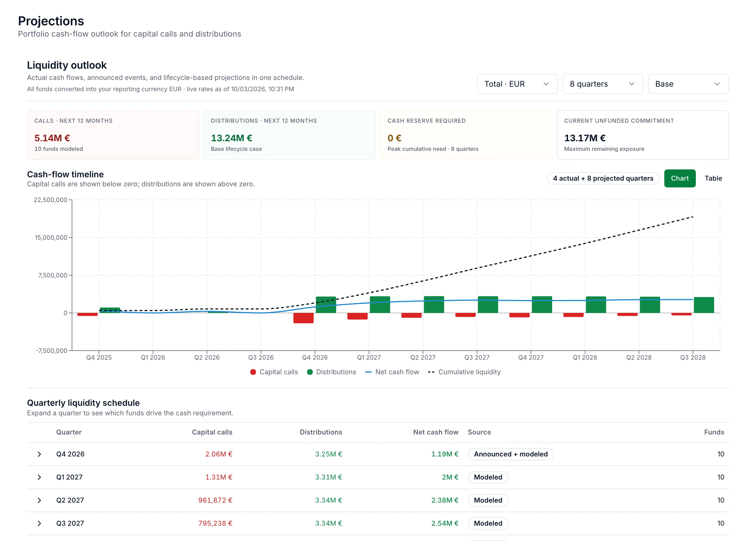Open the 8 quarters horizon dropdown
This screenshot has width=756, height=542.
[603, 84]
